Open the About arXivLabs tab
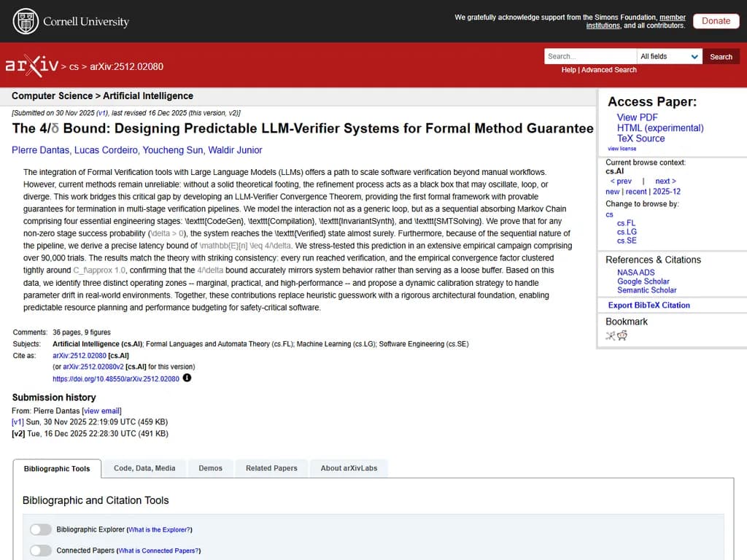The height and width of the screenshot is (560, 747). click(349, 468)
